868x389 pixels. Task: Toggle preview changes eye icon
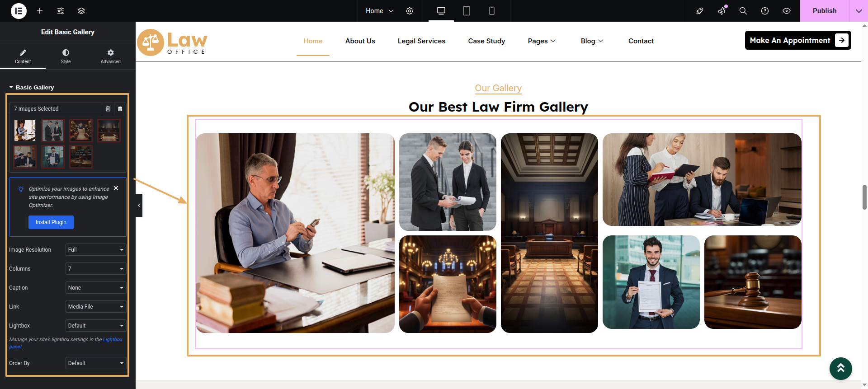point(787,11)
